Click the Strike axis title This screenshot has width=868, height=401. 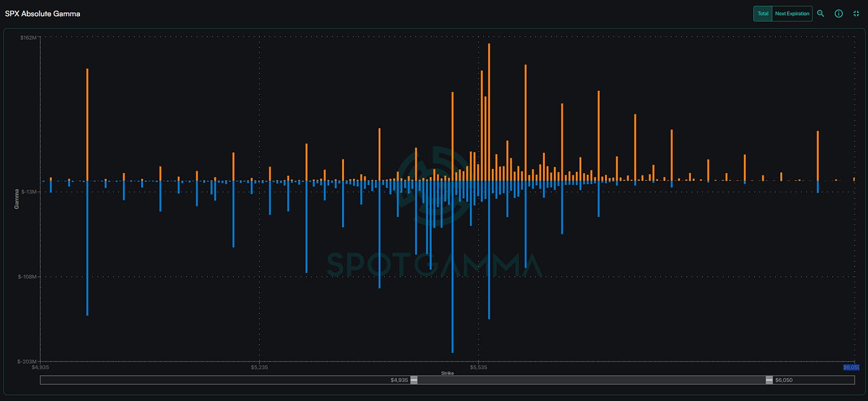pos(447,373)
